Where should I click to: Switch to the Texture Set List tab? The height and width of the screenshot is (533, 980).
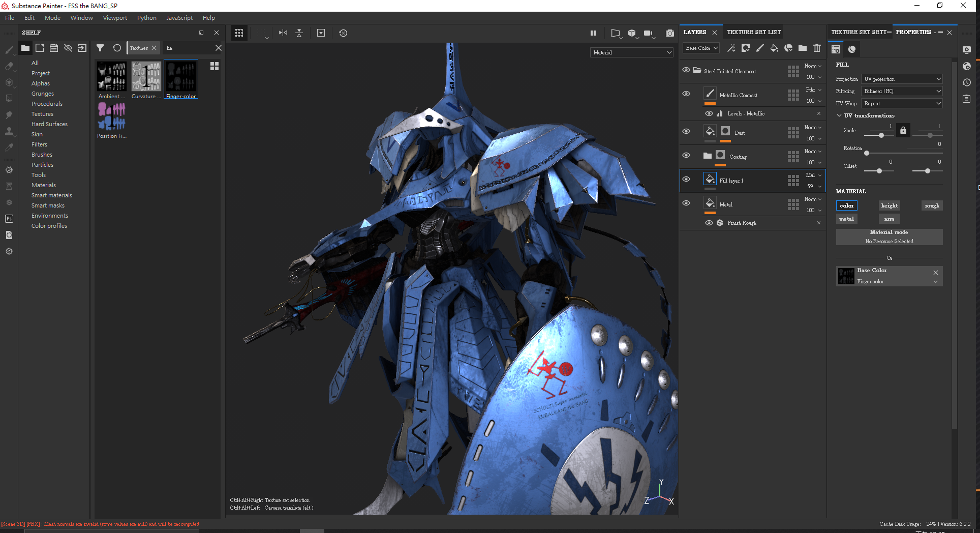754,32
